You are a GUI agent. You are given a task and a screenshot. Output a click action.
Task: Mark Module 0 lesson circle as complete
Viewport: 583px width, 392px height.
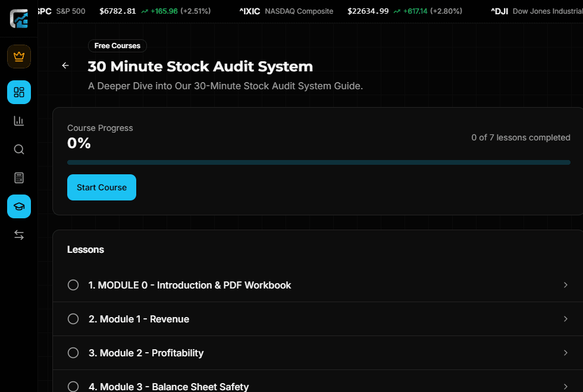coord(73,285)
